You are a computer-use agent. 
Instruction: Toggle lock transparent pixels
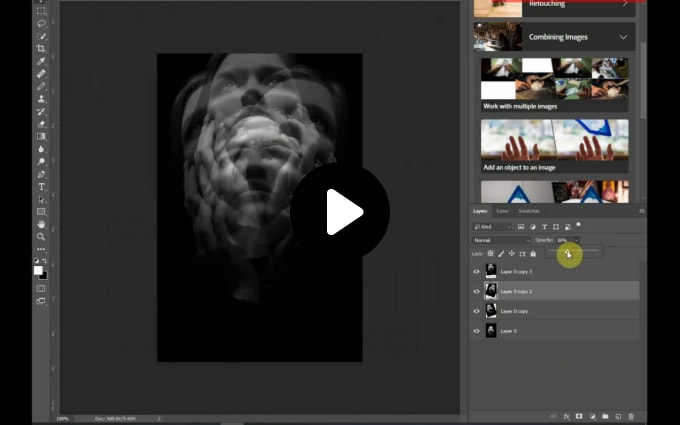[x=490, y=254]
